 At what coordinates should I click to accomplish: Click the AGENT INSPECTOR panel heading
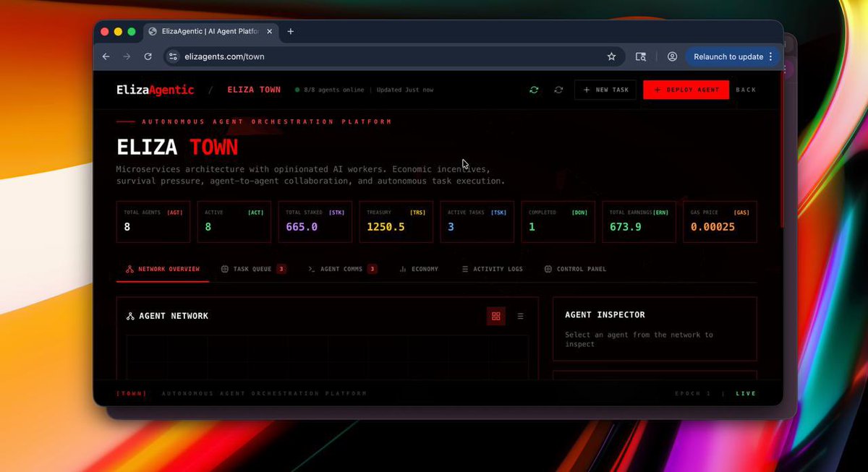[605, 314]
